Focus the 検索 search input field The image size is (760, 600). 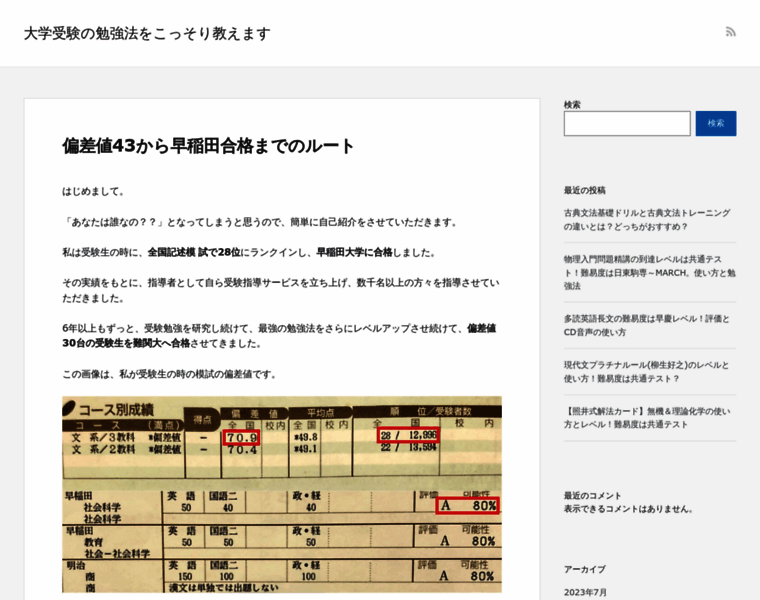click(627, 124)
